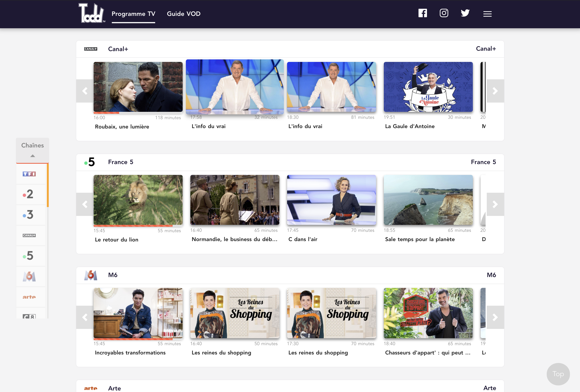
Task: Open the Instagram icon in header
Action: (x=444, y=13)
